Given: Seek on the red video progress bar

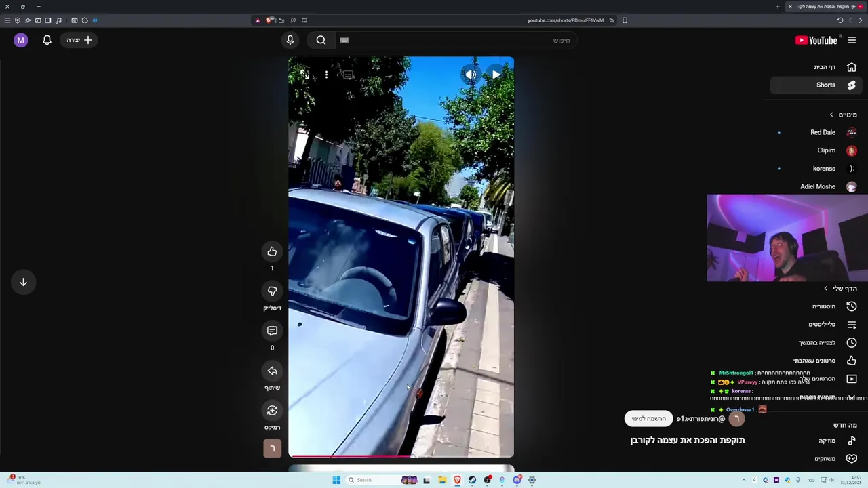Looking at the screenshot, I should click(x=401, y=456).
